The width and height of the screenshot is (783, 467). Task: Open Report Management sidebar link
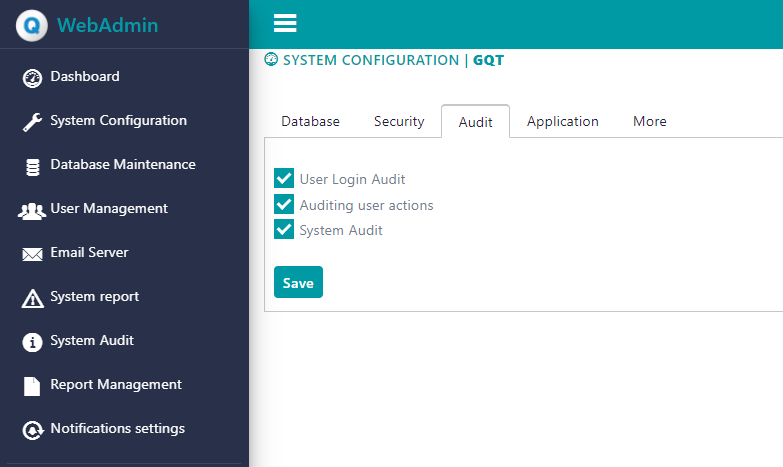[116, 385]
